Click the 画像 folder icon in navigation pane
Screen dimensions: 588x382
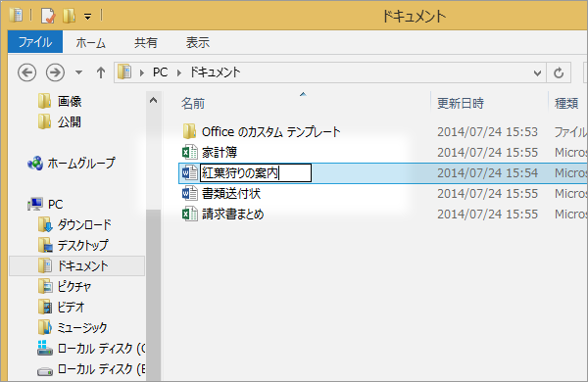click(45, 101)
